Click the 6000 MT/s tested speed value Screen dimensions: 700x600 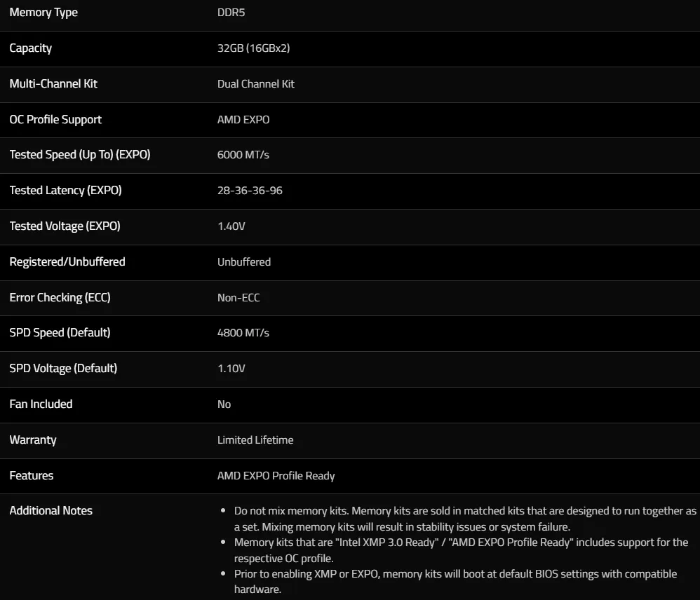point(243,155)
